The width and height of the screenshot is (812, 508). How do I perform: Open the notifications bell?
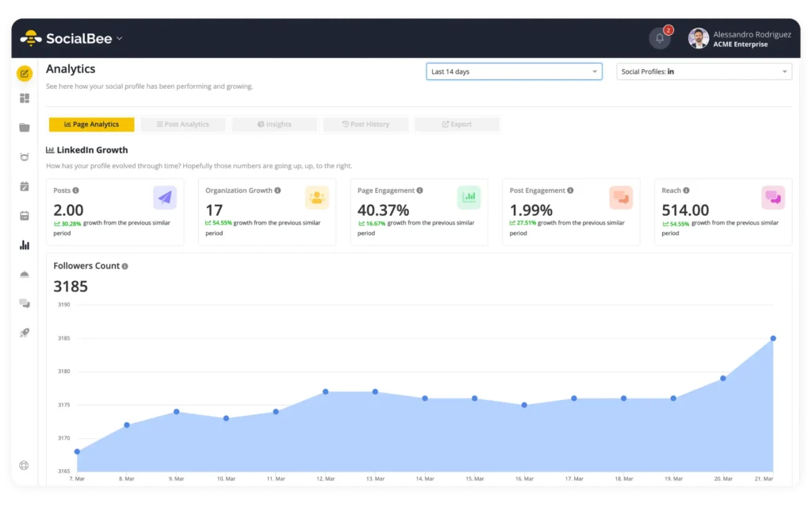tap(659, 38)
